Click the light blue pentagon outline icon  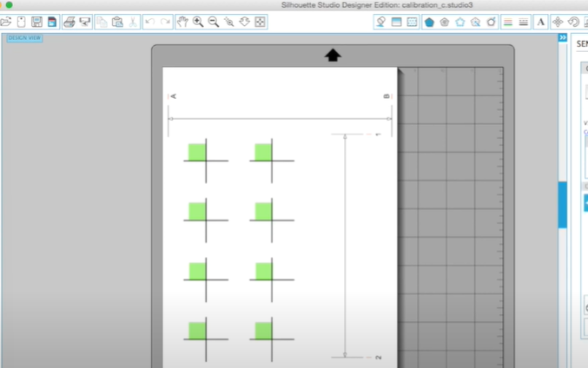tap(460, 22)
